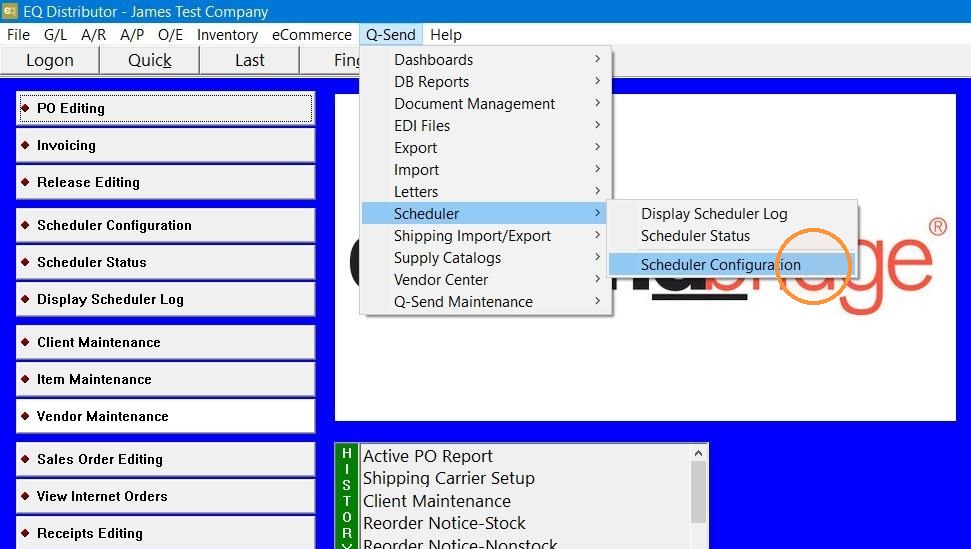
Task: Click the Logon toolbar button
Action: 50,60
